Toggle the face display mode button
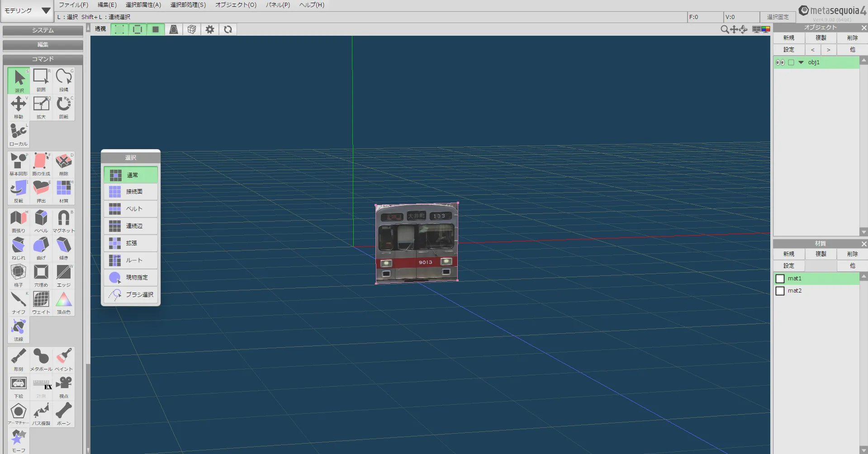This screenshot has width=868, height=454. 156,29
